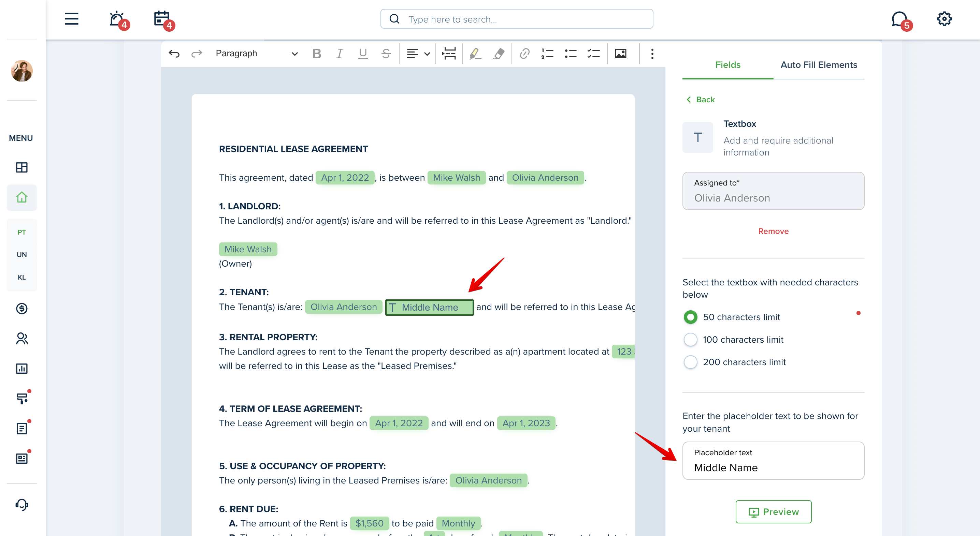The height and width of the screenshot is (536, 980).
Task: Select the remove highlight eraser
Action: click(x=499, y=54)
